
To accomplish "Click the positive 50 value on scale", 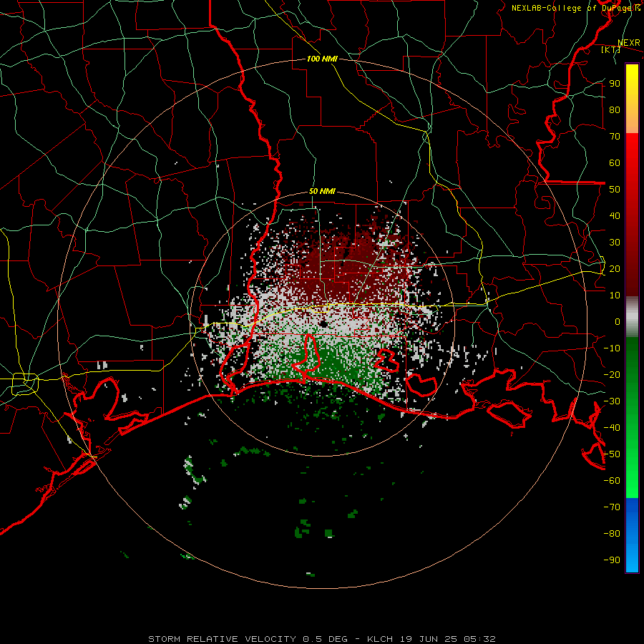I will click(615, 190).
